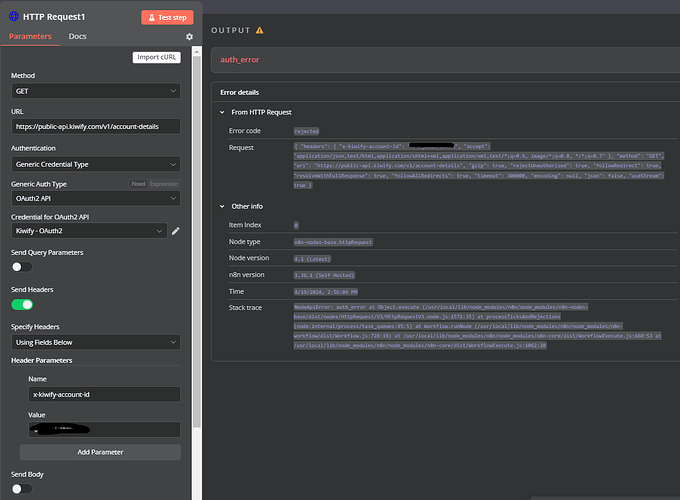Click the Header Parameters label
680x500 pixels.
coord(42,360)
